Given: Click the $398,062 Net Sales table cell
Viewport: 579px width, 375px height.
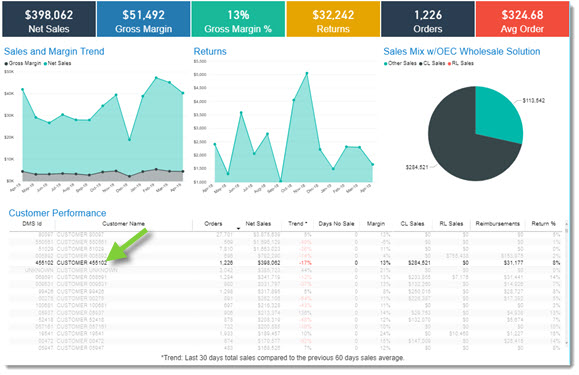Looking at the screenshot, I should click(269, 263).
